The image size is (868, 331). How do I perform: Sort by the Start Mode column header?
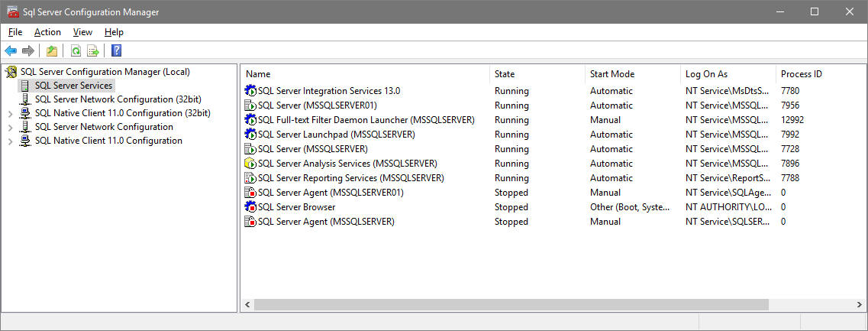(633, 73)
